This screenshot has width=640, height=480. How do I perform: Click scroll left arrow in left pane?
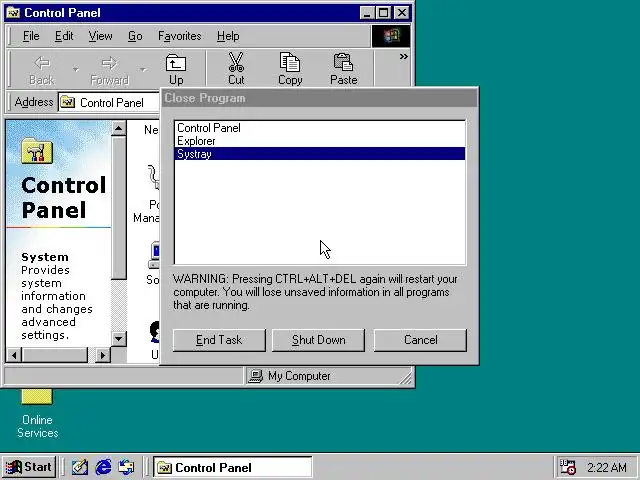point(14,355)
